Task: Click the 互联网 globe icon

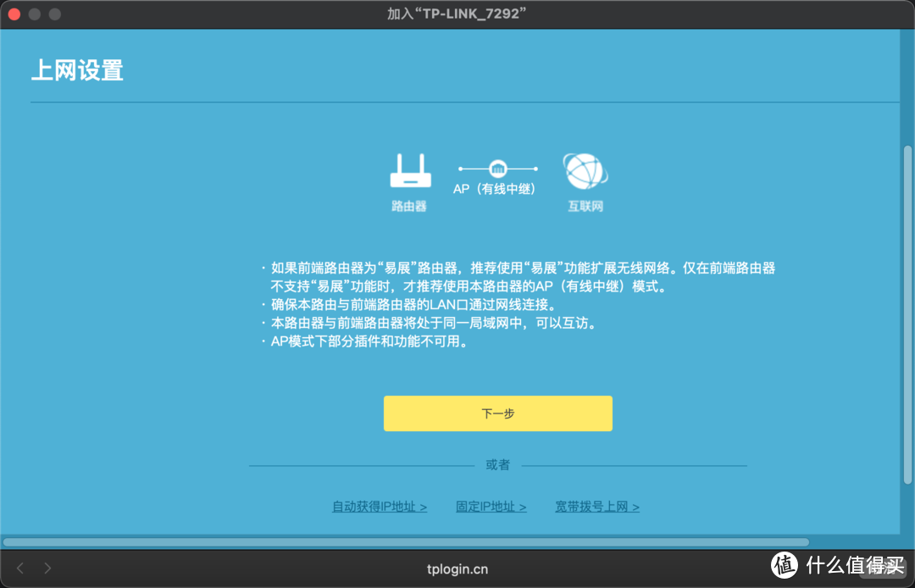Action: pyautogui.click(x=585, y=173)
